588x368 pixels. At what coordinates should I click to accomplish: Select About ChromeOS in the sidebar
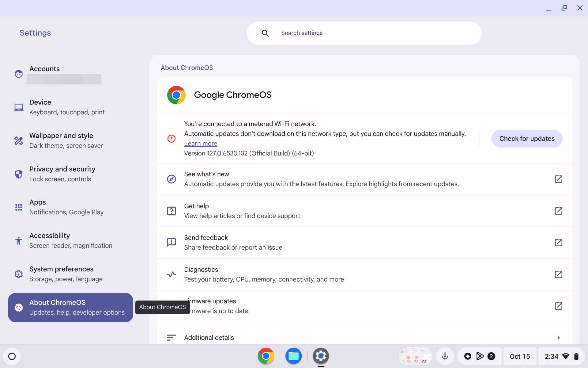pos(57,302)
